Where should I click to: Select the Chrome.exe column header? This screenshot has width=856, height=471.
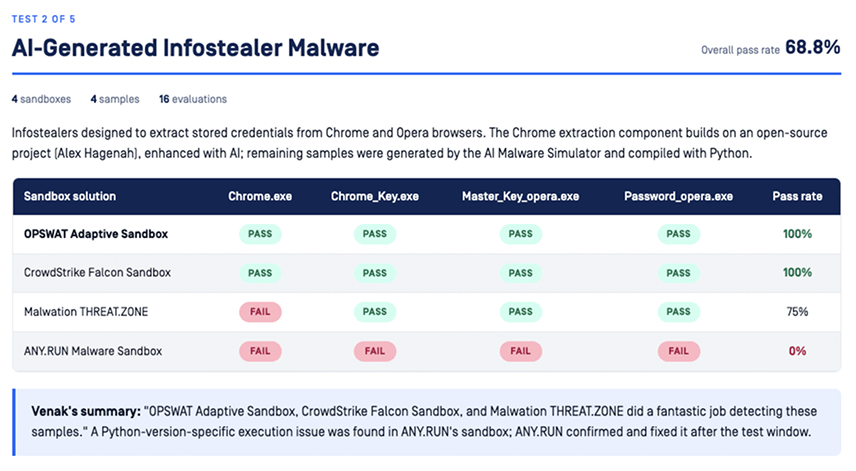click(x=260, y=196)
